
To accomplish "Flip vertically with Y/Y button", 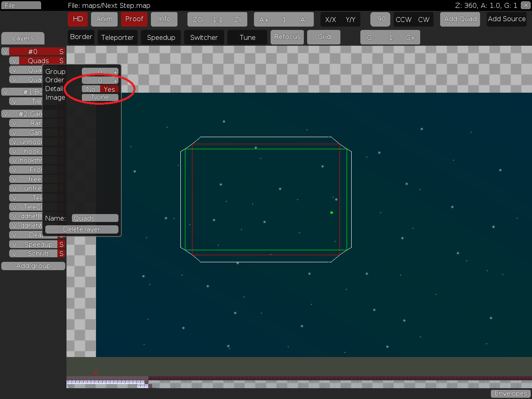I will pos(350,20).
